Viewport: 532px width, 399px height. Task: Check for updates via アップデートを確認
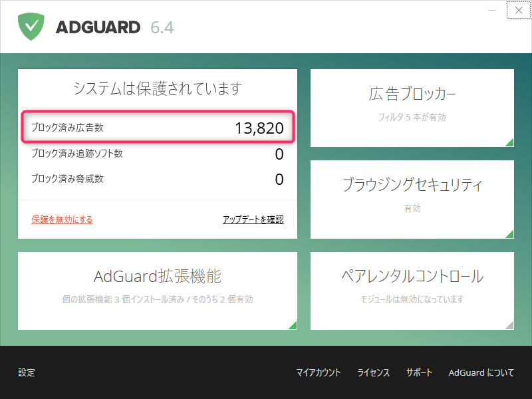253,219
